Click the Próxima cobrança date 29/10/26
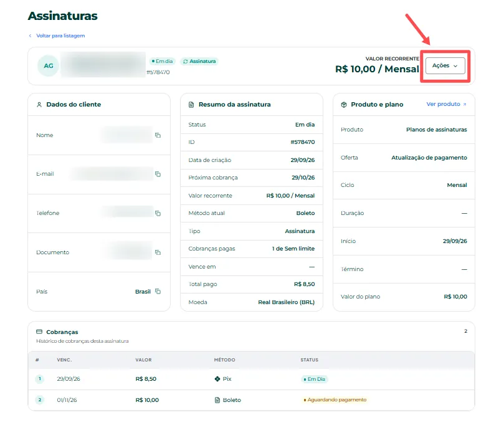 tap(303, 178)
